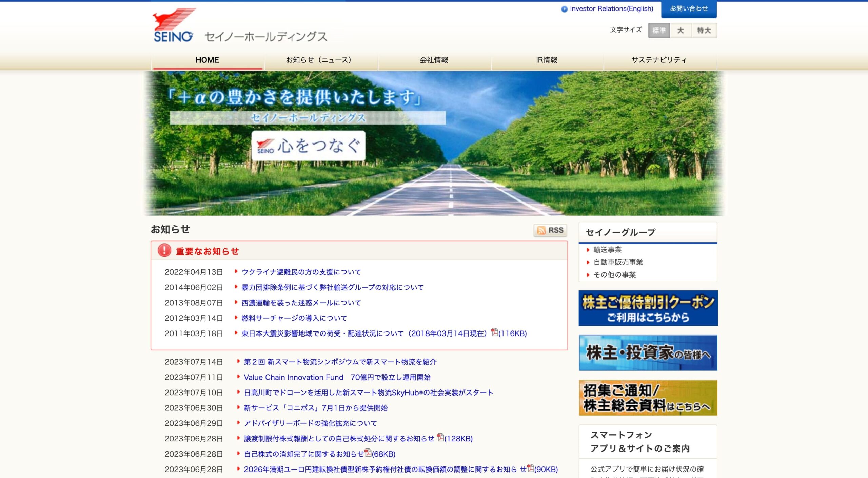Open 譲渡制限付株式報酬 自己株式処分 notice link
Image resolution: width=868 pixels, height=478 pixels.
pyautogui.click(x=339, y=439)
